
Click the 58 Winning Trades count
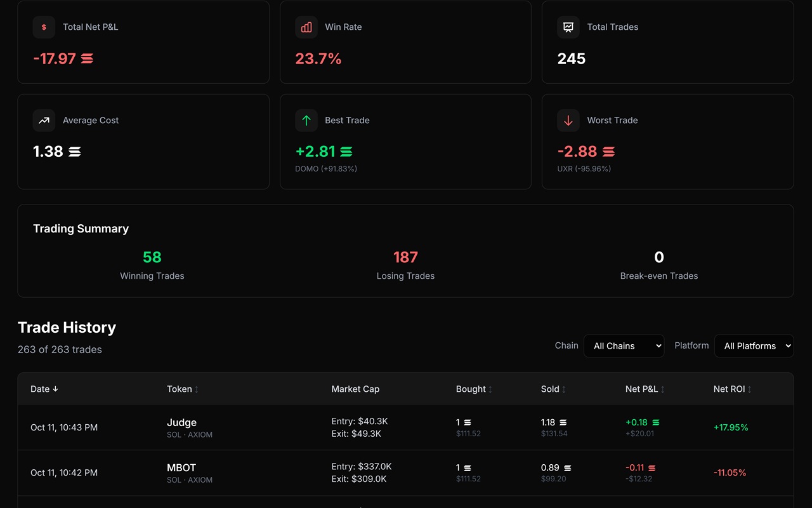point(152,257)
